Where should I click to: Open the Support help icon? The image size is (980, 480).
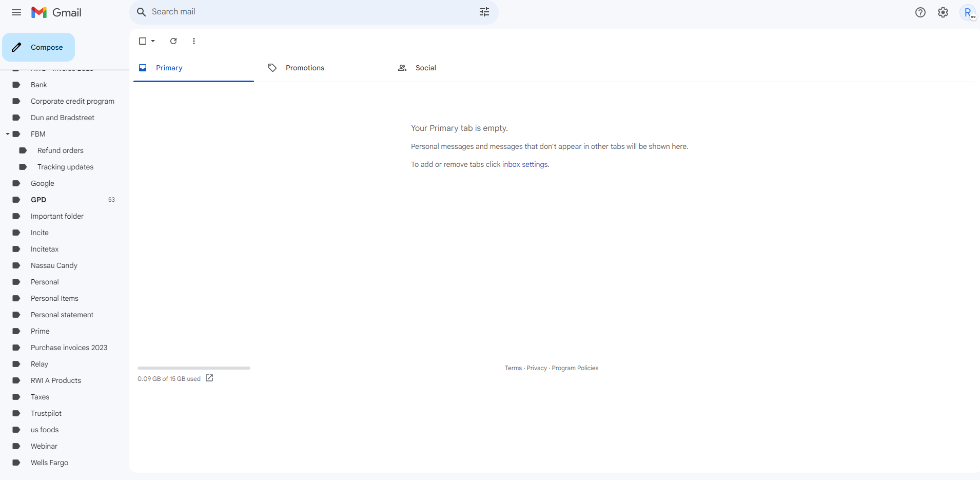click(920, 12)
